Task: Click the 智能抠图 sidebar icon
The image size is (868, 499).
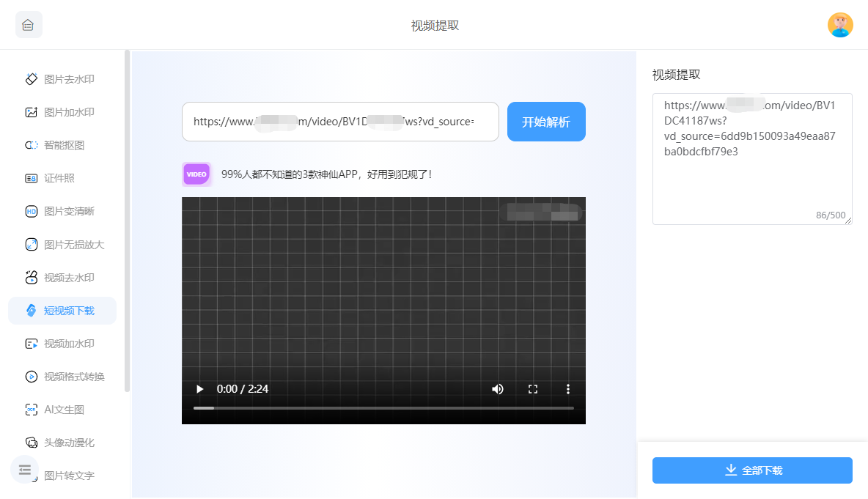Action: 32,145
